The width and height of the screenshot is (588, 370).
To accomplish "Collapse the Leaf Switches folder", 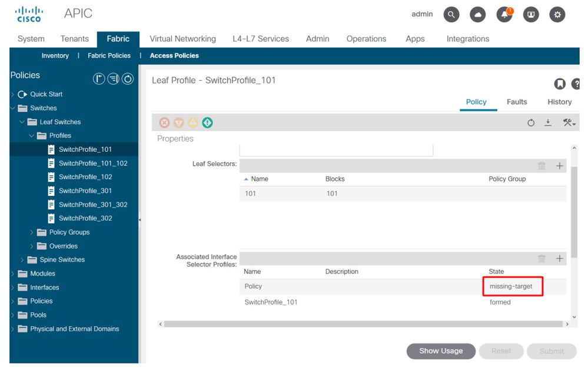I will tap(22, 122).
